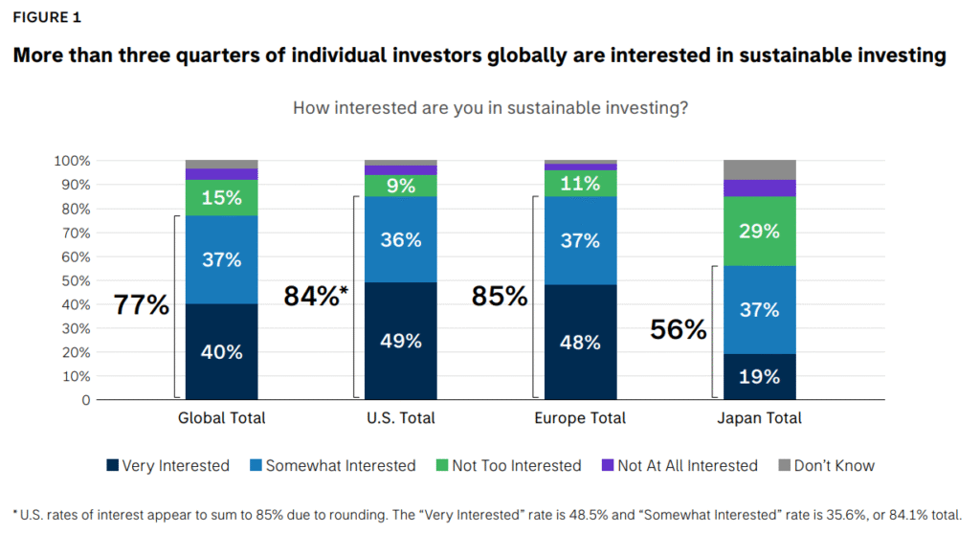Image resolution: width=980 pixels, height=533 pixels.
Task: Click the 56% summary label for Japan
Action: pos(679,330)
